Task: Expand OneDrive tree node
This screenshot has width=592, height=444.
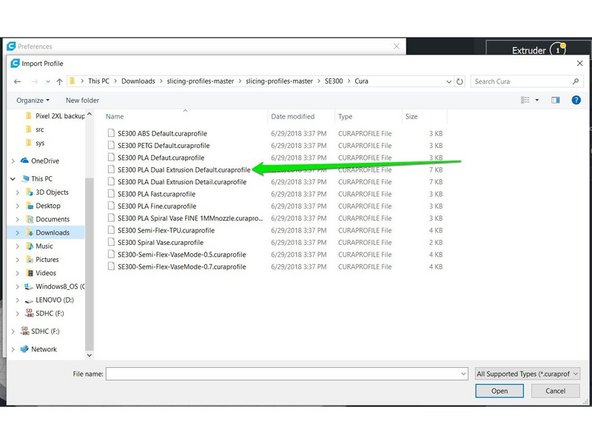Action: pos(13,161)
